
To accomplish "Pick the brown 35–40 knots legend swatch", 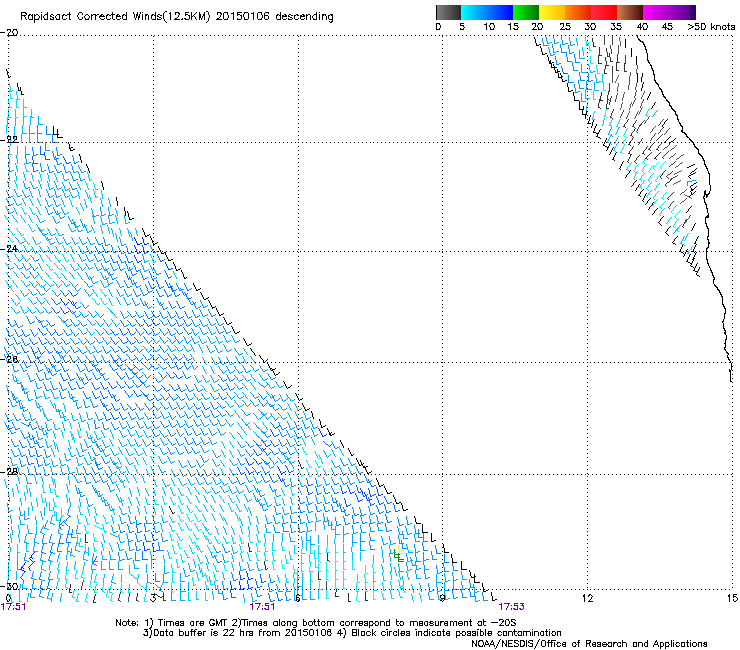I will pos(630,12).
